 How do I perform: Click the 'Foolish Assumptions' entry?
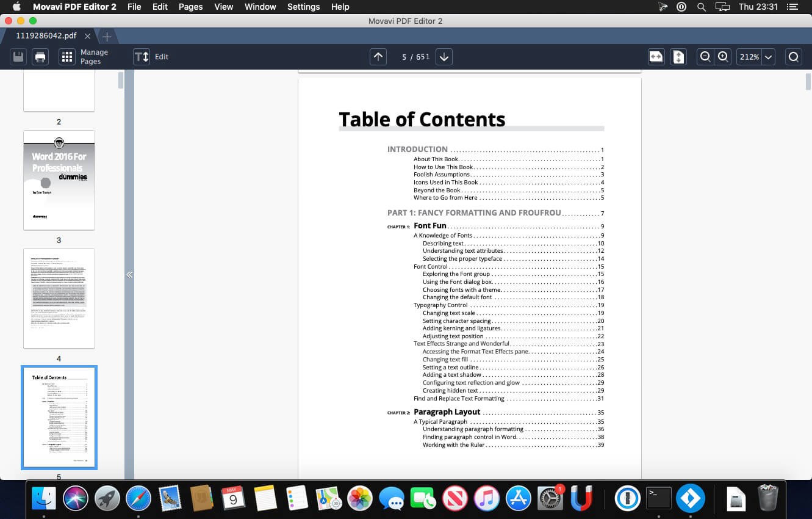coord(442,175)
